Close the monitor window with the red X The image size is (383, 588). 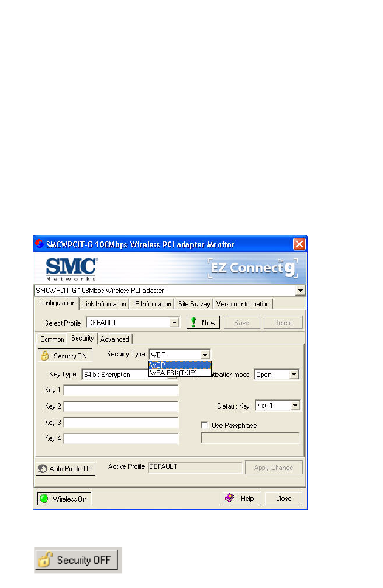point(299,244)
